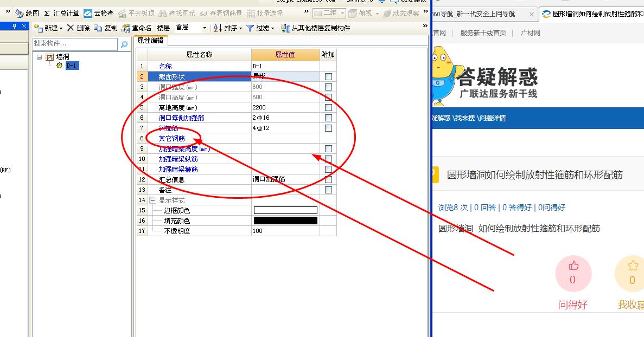Open the 绘图 drawing mode

27,14
